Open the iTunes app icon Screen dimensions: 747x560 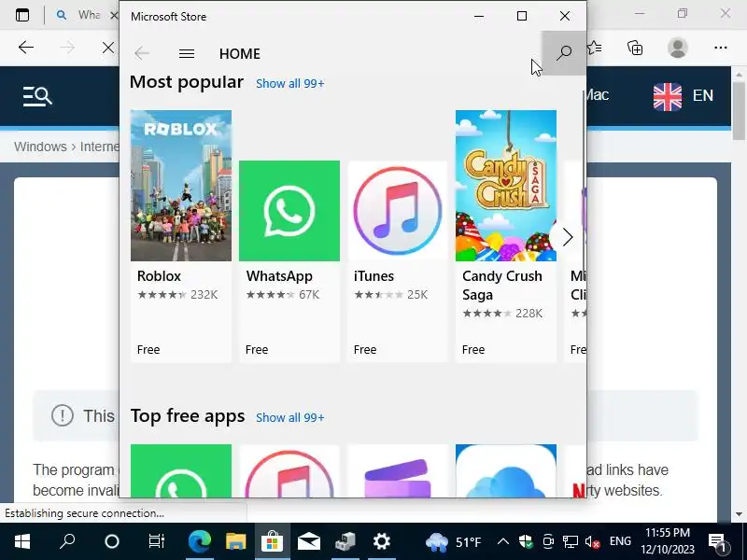pos(398,211)
